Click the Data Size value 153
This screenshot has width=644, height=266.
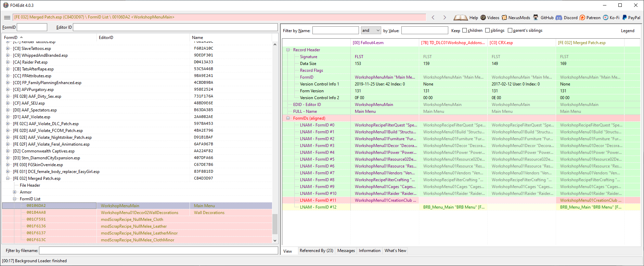click(x=358, y=64)
